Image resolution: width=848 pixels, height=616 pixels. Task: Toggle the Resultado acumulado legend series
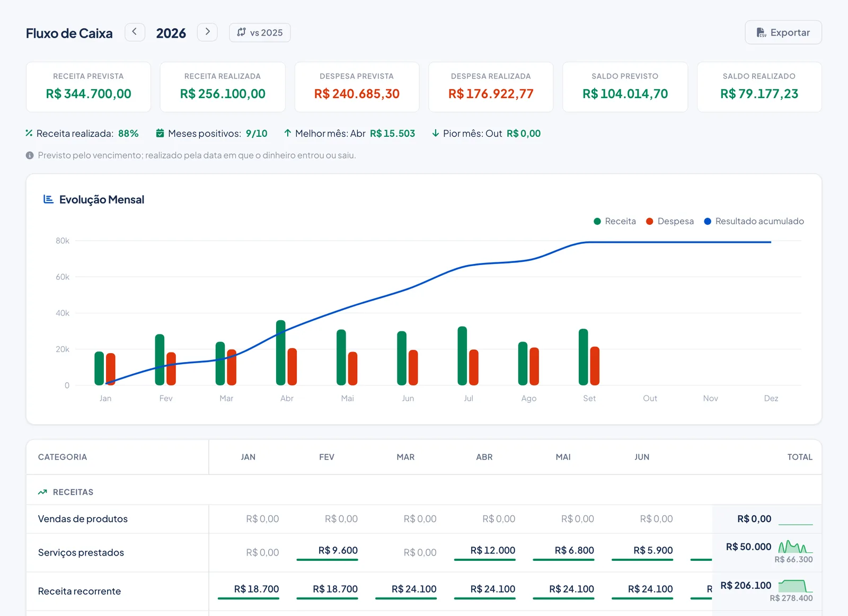point(754,221)
